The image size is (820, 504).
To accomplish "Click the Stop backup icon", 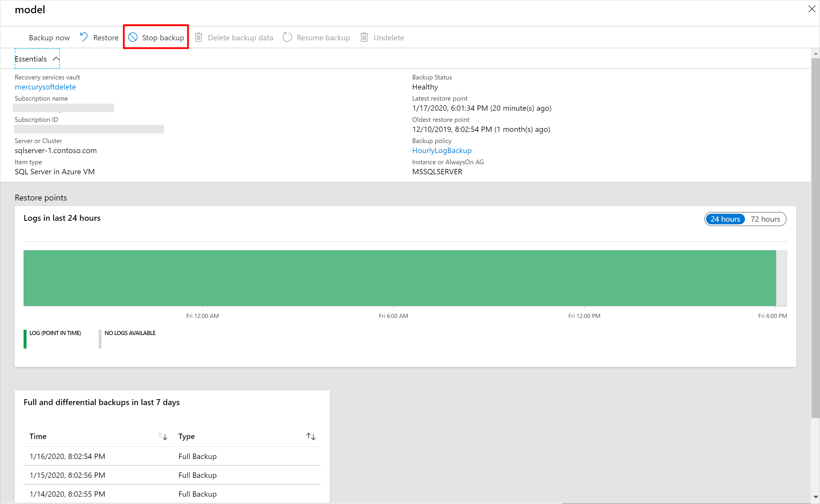I will (134, 37).
